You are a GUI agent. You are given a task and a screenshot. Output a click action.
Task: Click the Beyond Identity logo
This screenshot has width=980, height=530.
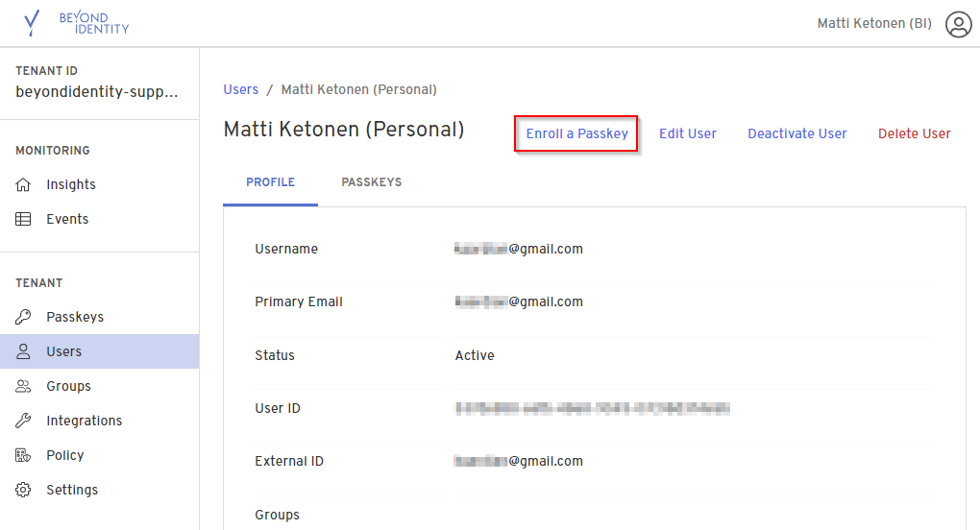coord(75,23)
